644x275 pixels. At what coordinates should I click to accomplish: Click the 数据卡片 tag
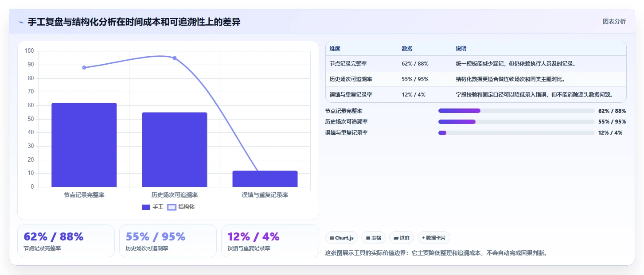[434, 238]
